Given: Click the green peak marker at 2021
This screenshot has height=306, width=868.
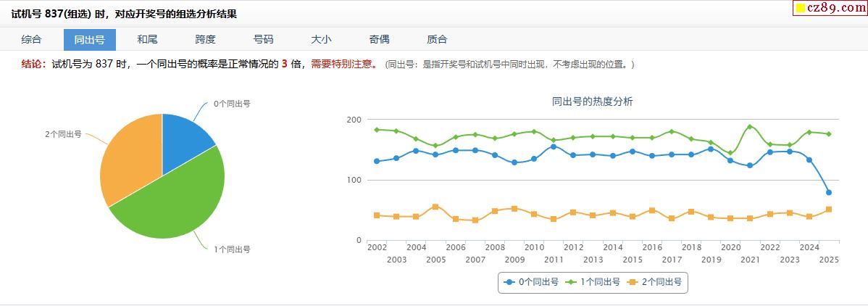Looking at the screenshot, I should point(750,127).
